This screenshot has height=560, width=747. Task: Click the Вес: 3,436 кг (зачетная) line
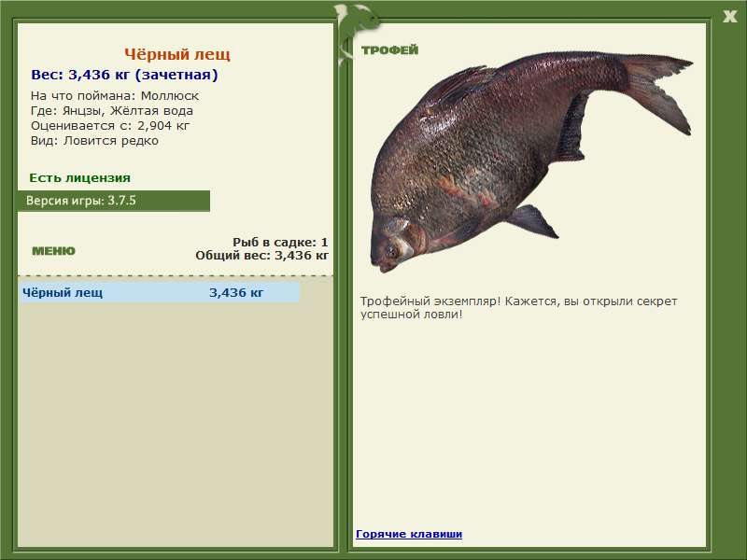[x=124, y=75]
